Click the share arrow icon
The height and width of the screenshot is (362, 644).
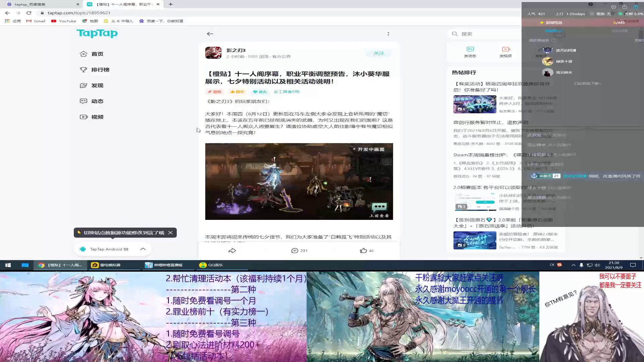point(232,250)
